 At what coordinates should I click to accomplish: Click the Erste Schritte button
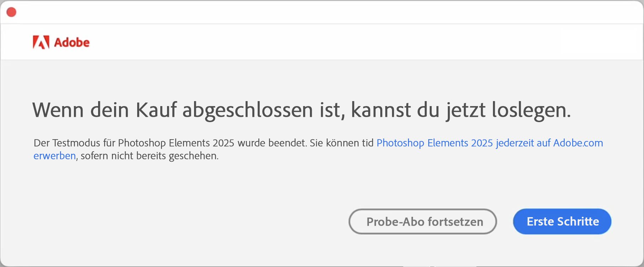coord(562,221)
